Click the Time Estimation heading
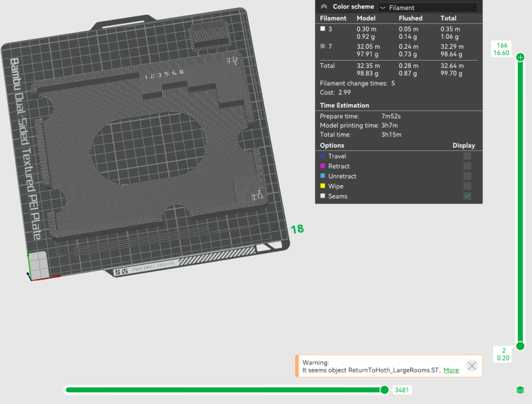 pos(344,105)
